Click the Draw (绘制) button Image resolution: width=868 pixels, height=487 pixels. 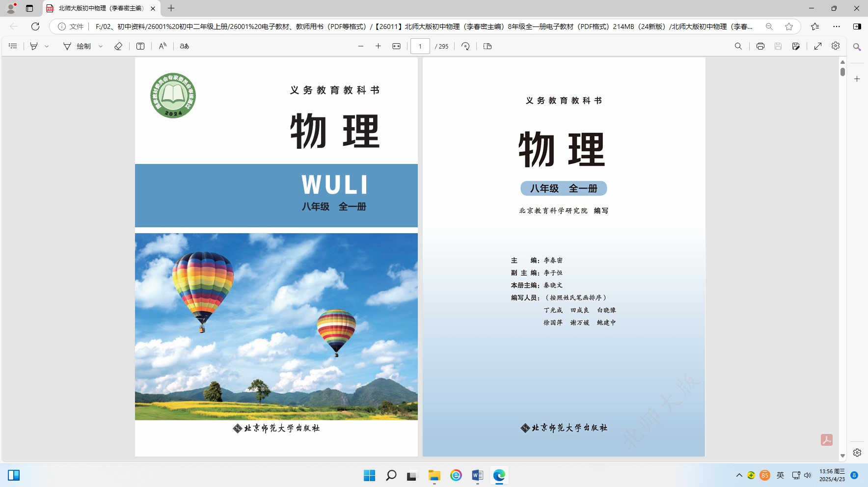tap(78, 46)
